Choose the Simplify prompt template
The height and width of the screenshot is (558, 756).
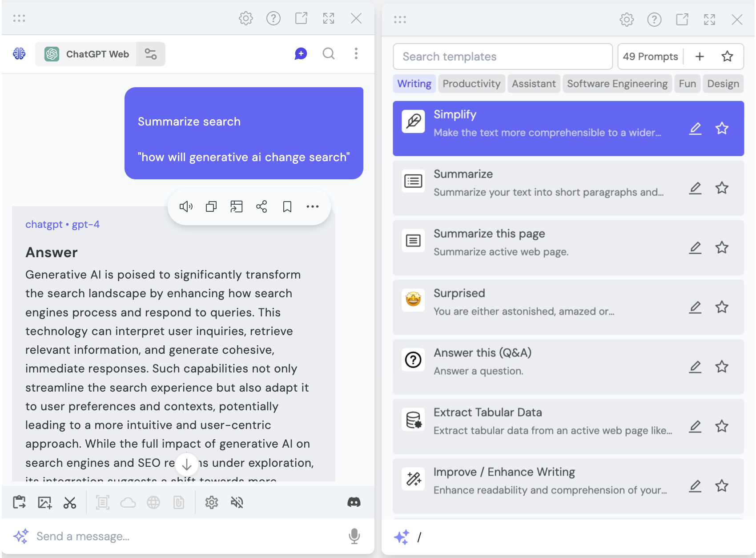pyautogui.click(x=568, y=129)
